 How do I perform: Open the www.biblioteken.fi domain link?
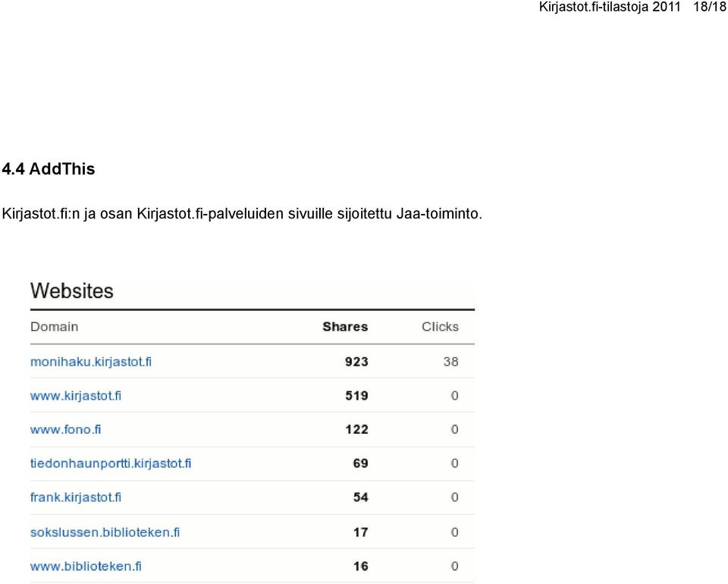[x=86, y=566]
